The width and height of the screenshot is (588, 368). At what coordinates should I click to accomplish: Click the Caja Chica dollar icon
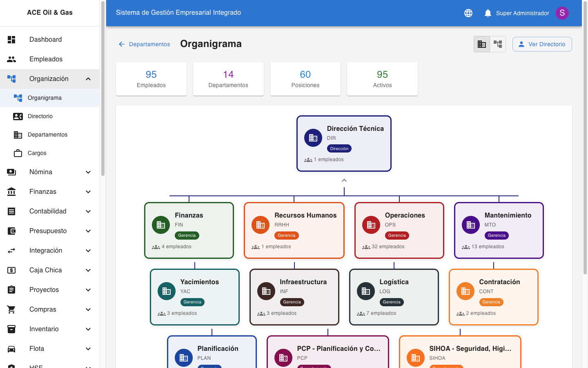point(11,270)
